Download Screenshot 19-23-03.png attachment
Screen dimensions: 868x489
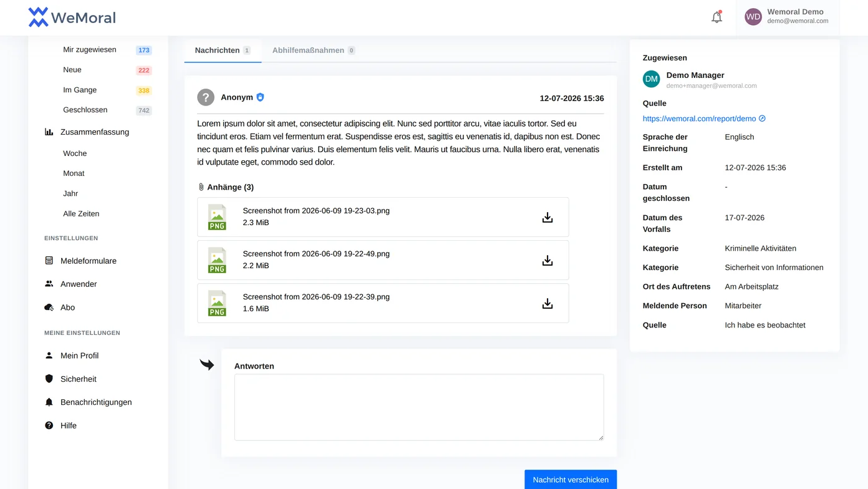[547, 218]
